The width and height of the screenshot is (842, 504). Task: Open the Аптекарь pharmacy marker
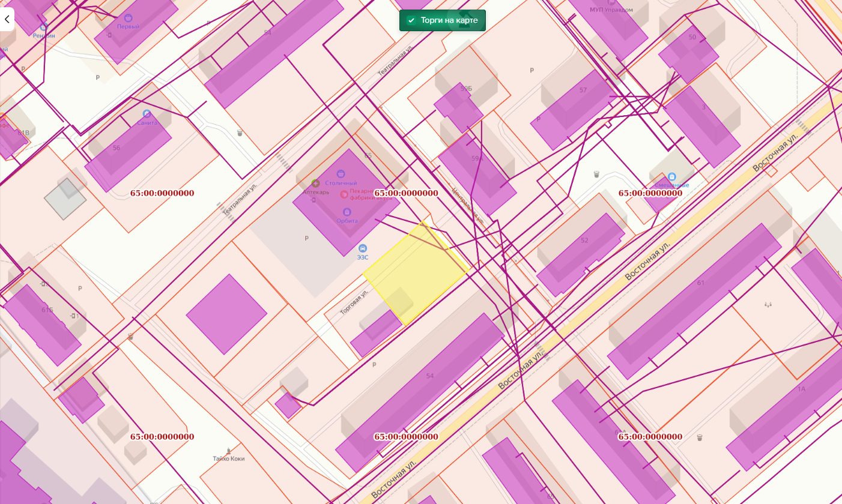[x=315, y=183]
